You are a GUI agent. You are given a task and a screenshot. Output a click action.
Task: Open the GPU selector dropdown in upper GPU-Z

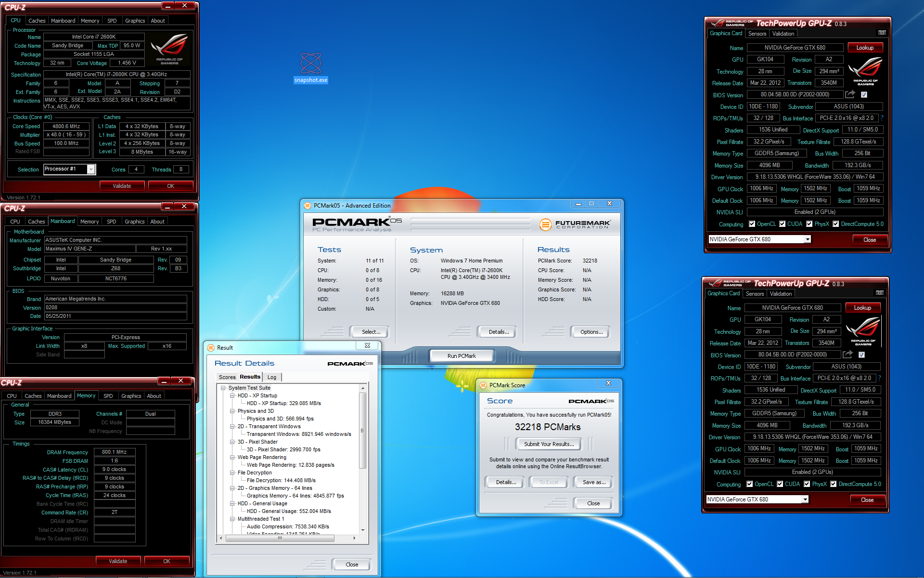808,239
